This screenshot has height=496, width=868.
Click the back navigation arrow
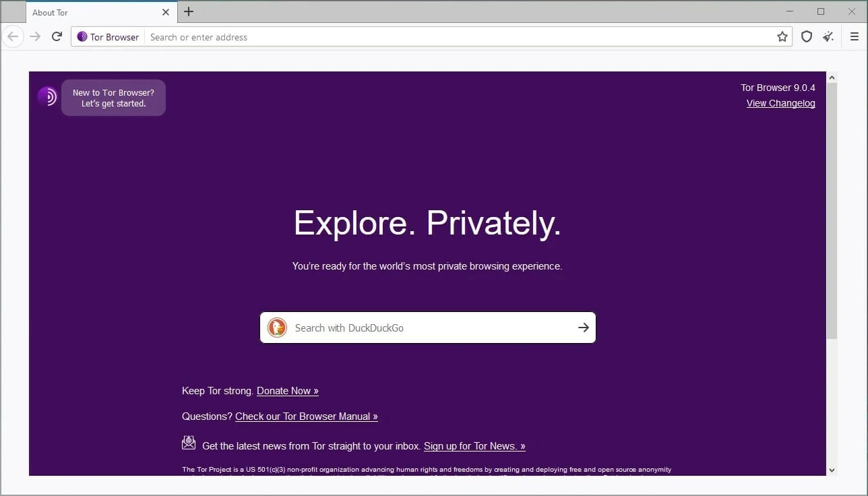pos(13,36)
